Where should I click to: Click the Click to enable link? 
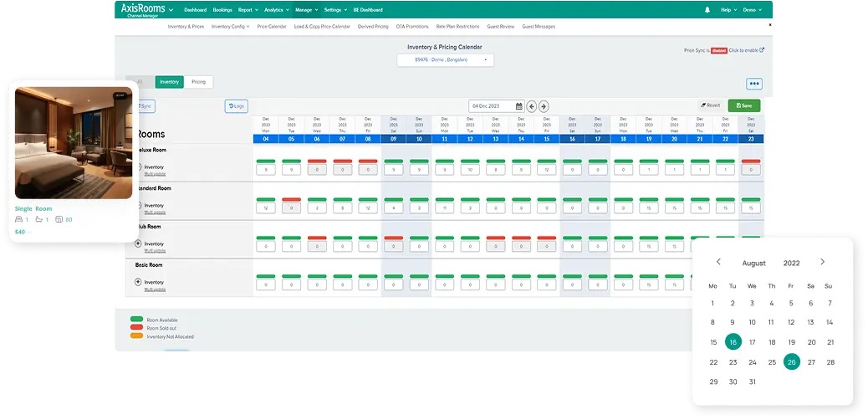click(743, 50)
